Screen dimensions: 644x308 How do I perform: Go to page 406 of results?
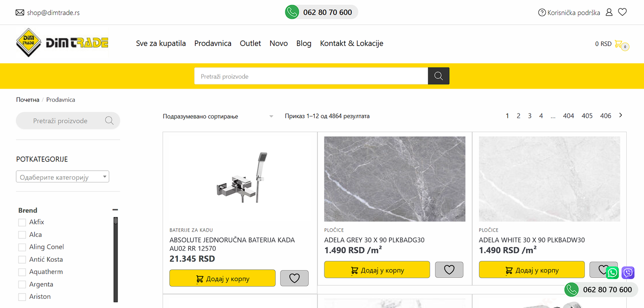point(605,116)
